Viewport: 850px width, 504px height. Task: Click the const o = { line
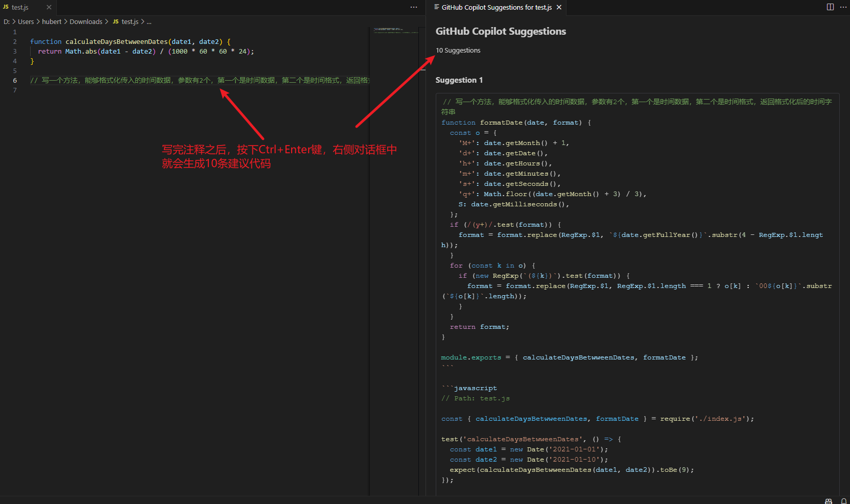[473, 133]
